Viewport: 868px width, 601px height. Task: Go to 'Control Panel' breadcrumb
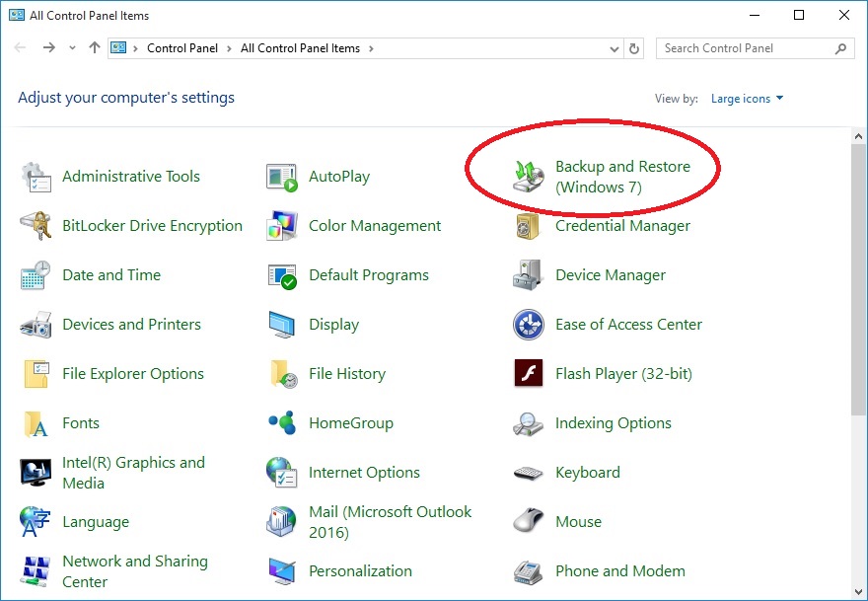pos(182,48)
